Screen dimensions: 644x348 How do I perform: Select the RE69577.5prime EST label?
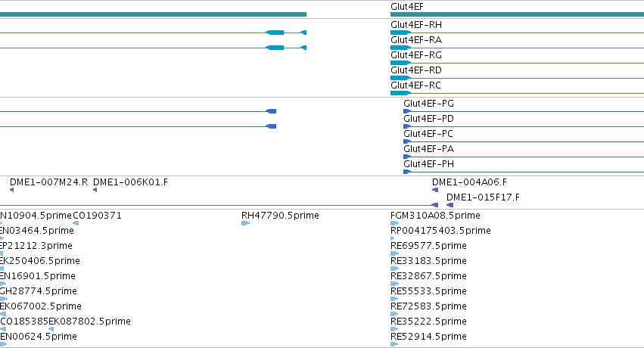(x=429, y=246)
